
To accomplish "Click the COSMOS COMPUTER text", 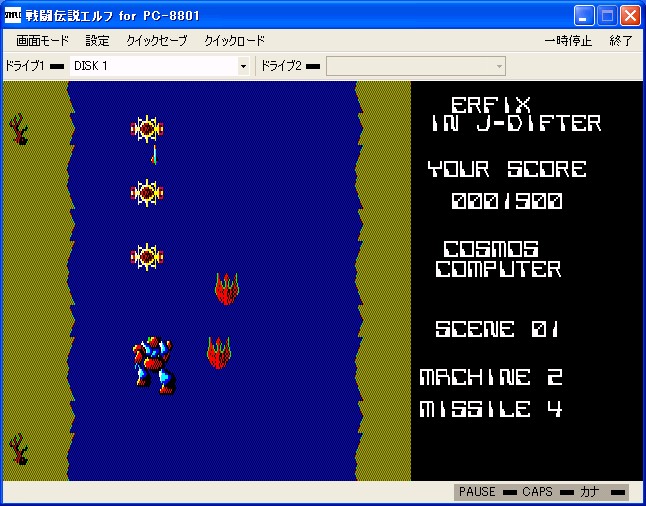I will click(498, 259).
